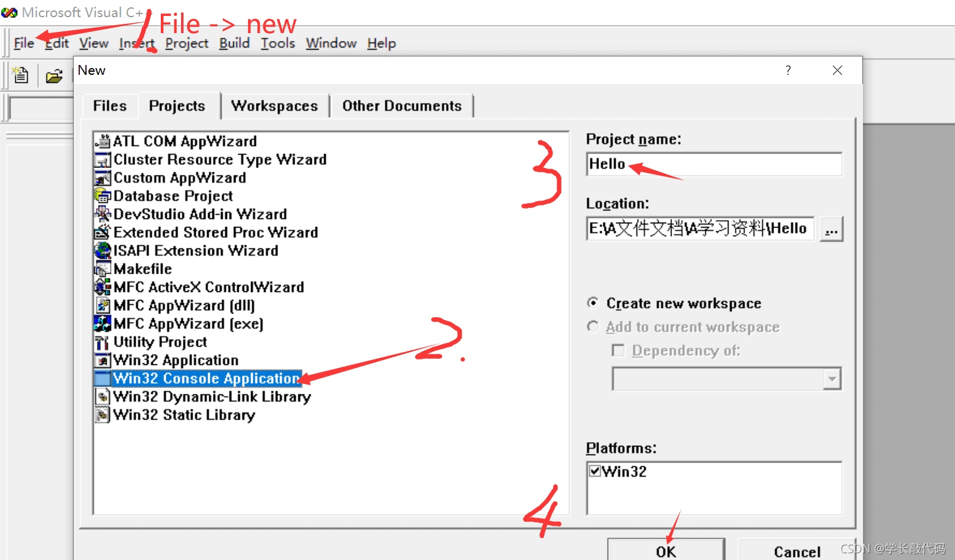Screen dimensions: 955x560
Task: Open the Edit menu
Action: (x=57, y=44)
